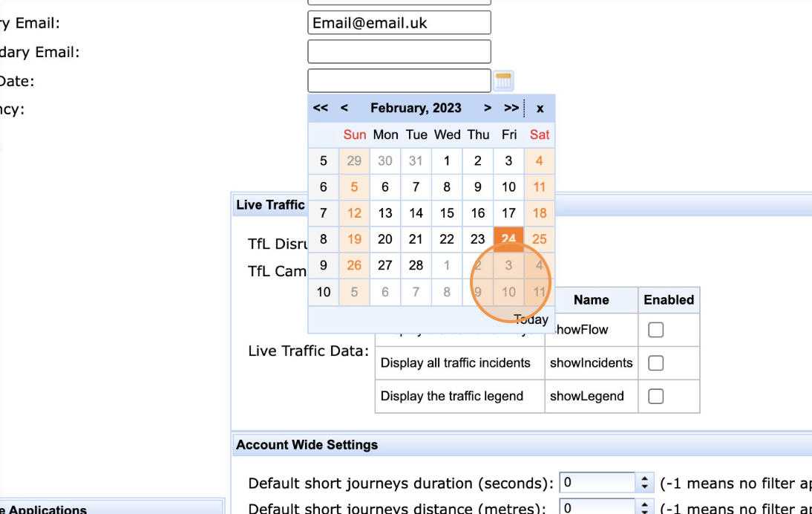This screenshot has width=812, height=514.
Task: Advance to next month in calendar
Action: pyautogui.click(x=488, y=108)
